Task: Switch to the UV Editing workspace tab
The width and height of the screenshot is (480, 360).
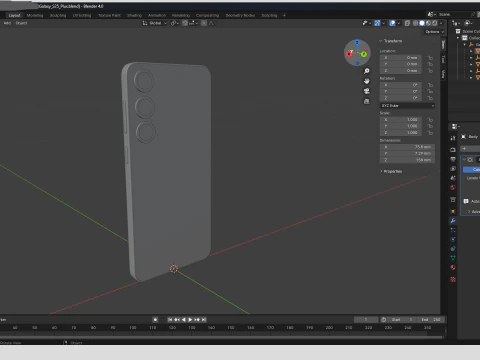Action: [82, 15]
